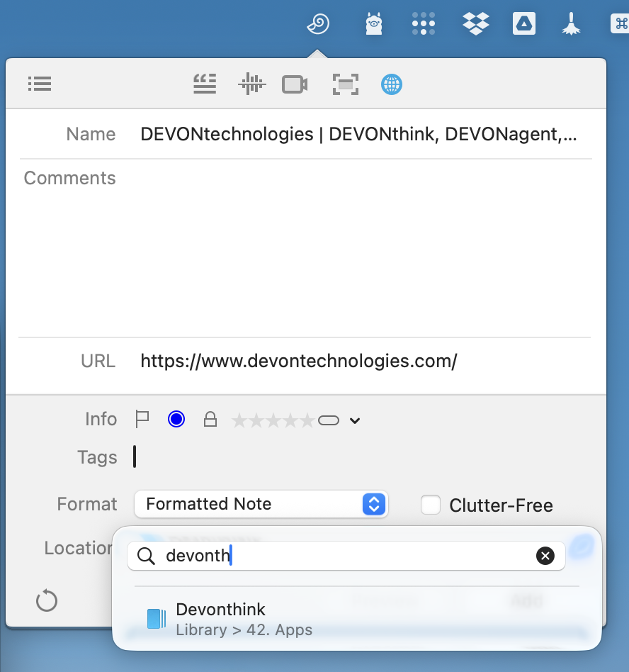Set the star rating in Info row
The image size is (629, 672).
click(x=273, y=421)
